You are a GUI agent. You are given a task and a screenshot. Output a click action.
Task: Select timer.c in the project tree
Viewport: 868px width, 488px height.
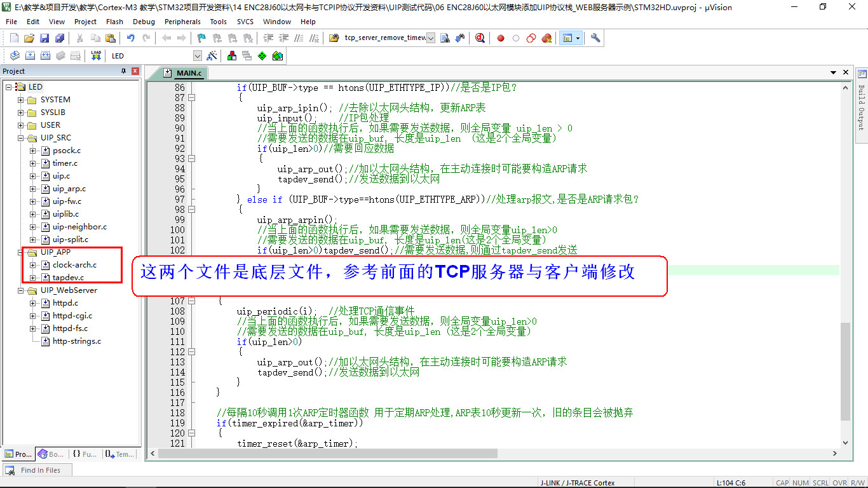pyautogui.click(x=65, y=163)
